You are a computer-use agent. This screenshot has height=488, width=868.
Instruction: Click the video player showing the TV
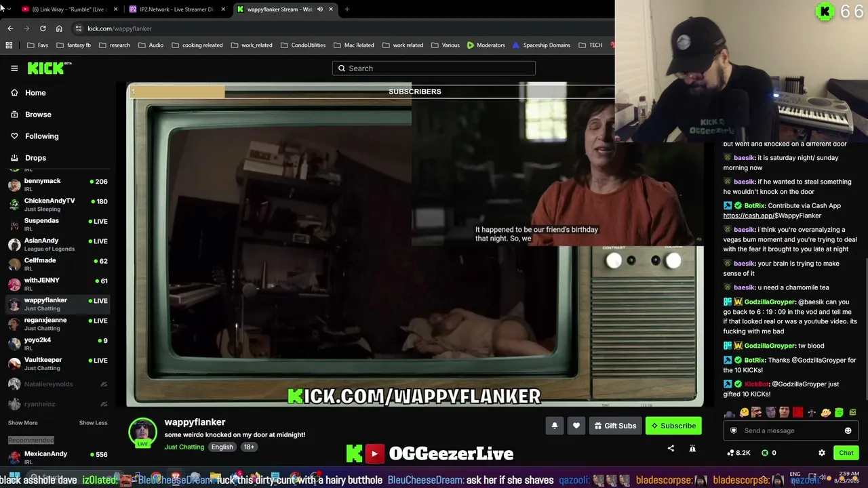415,244
